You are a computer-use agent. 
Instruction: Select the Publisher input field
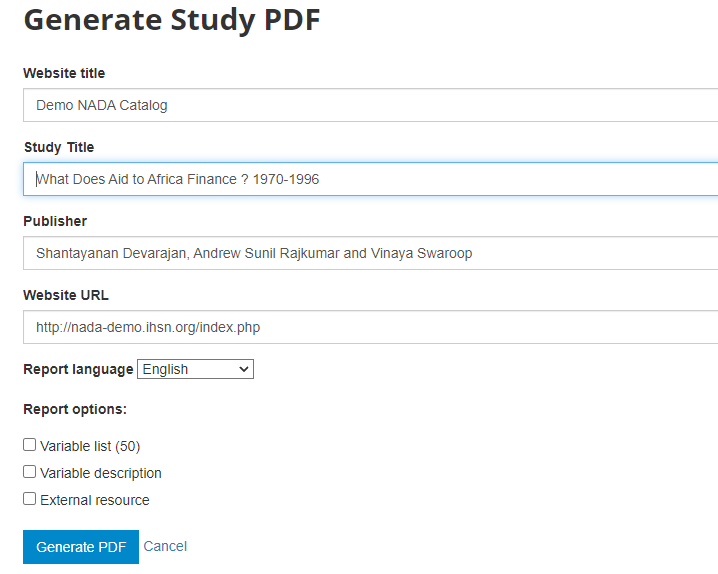(370, 253)
